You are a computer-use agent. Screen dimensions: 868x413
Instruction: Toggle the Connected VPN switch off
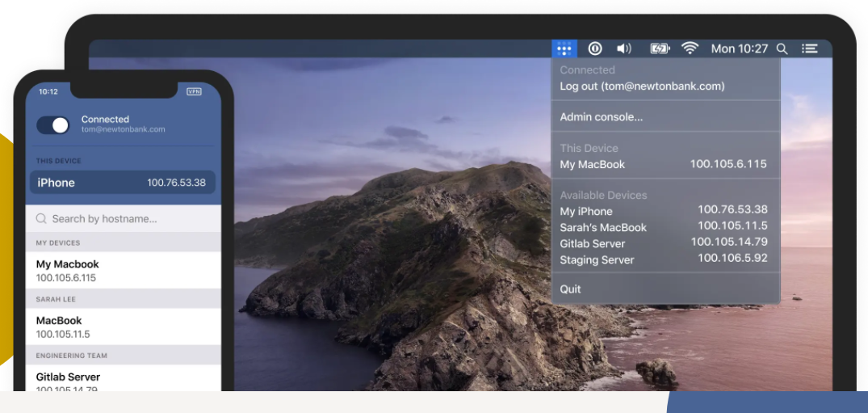click(x=53, y=125)
